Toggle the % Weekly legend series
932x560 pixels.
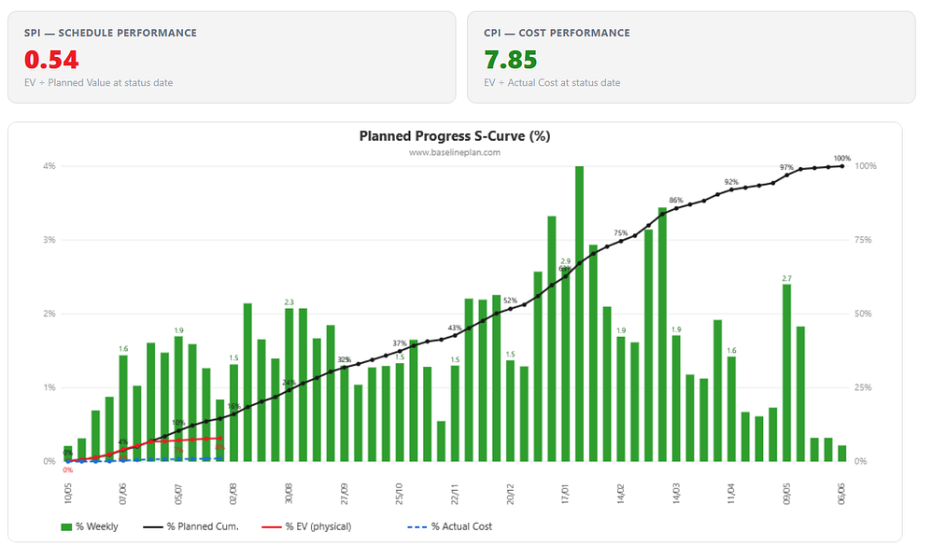(89, 526)
